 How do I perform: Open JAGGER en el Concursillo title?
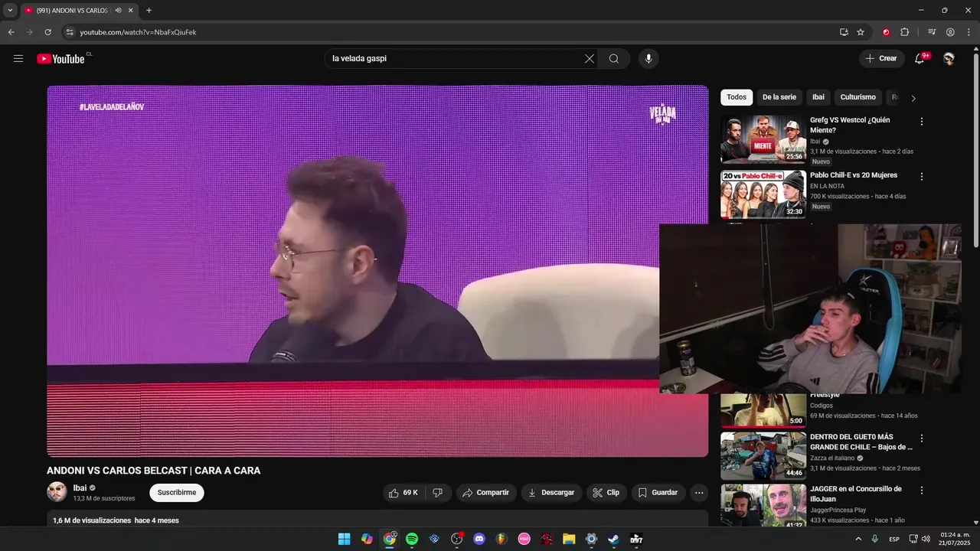point(856,494)
